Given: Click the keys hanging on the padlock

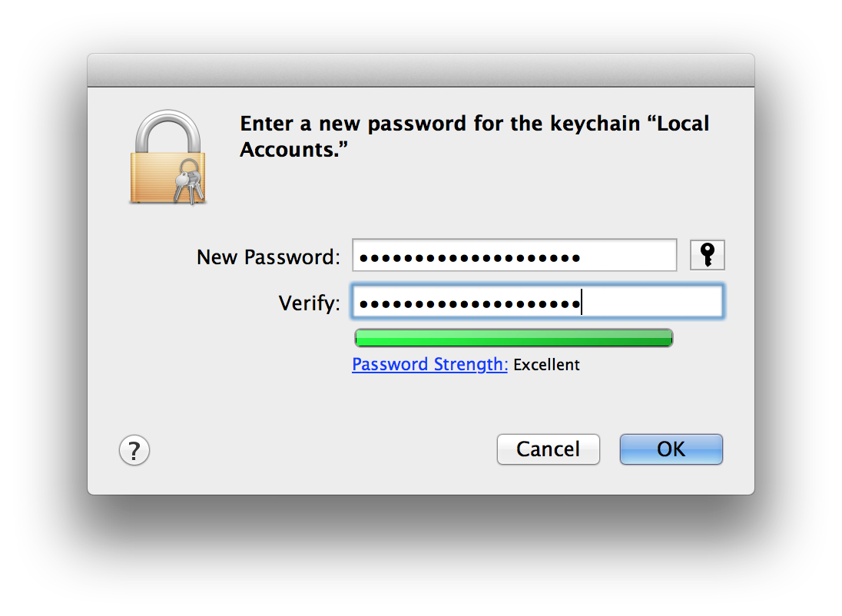Looking at the screenshot, I should pos(188,181).
